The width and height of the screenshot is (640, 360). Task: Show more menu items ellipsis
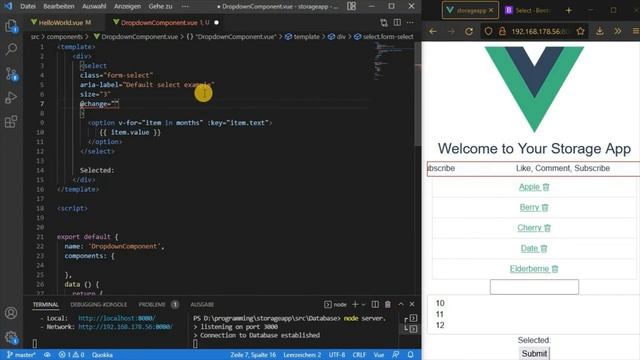point(185,6)
